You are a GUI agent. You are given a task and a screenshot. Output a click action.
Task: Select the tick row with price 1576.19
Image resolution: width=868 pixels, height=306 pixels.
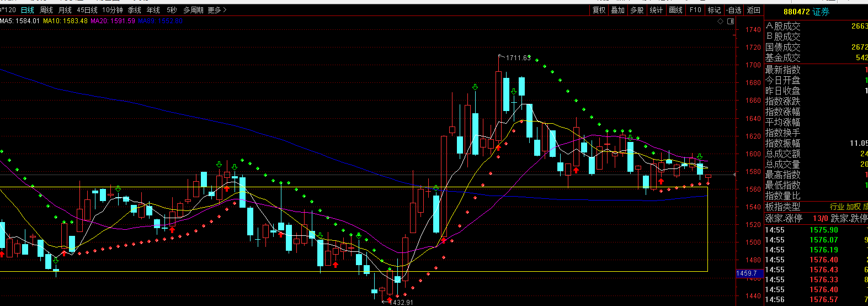click(816, 250)
